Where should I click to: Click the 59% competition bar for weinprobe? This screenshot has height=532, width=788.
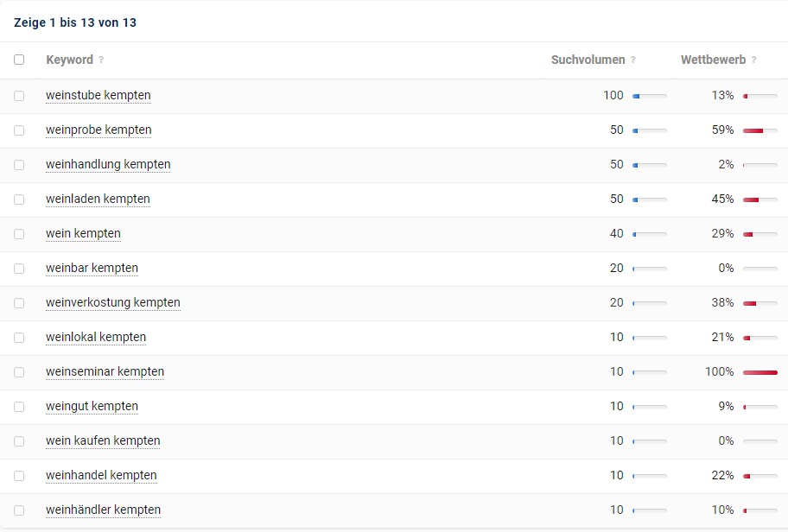759,130
